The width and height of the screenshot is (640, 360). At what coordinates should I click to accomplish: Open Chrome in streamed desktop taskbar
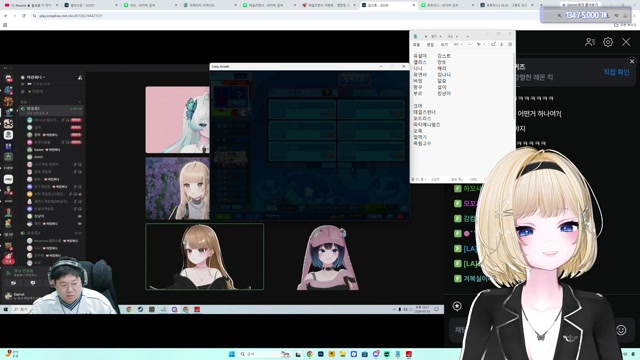point(129,309)
